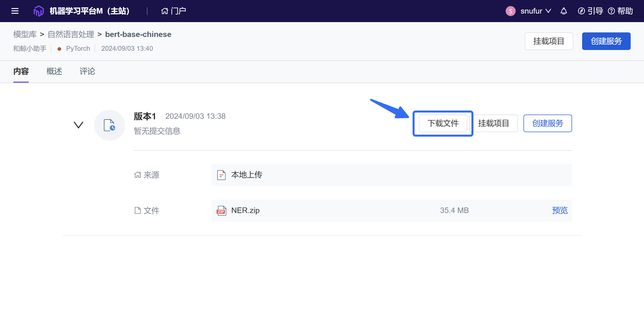Click the notification bell icon
Screen dimensions: 644x317
(x=564, y=11)
